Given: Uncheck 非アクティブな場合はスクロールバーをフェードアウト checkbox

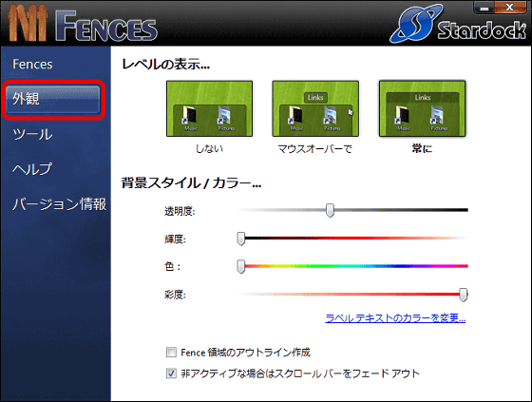Looking at the screenshot, I should [x=171, y=373].
